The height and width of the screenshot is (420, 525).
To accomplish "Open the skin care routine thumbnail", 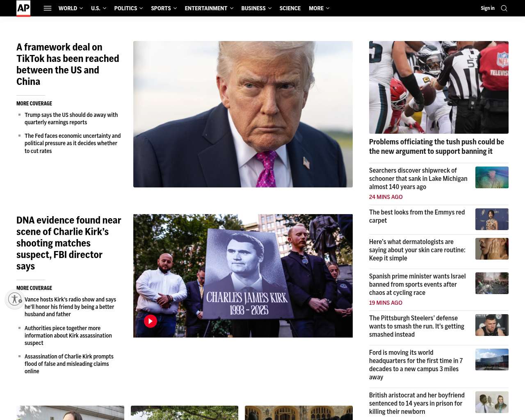I will point(492,249).
